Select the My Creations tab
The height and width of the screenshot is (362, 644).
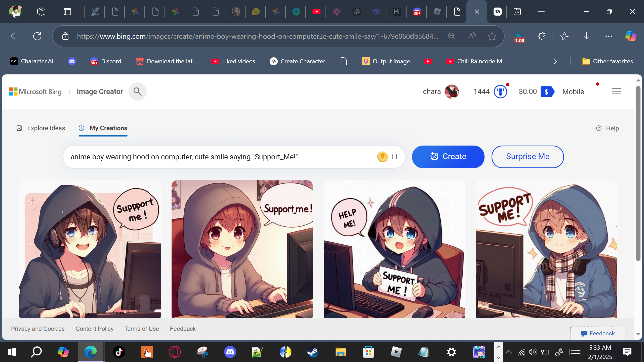[x=103, y=128]
